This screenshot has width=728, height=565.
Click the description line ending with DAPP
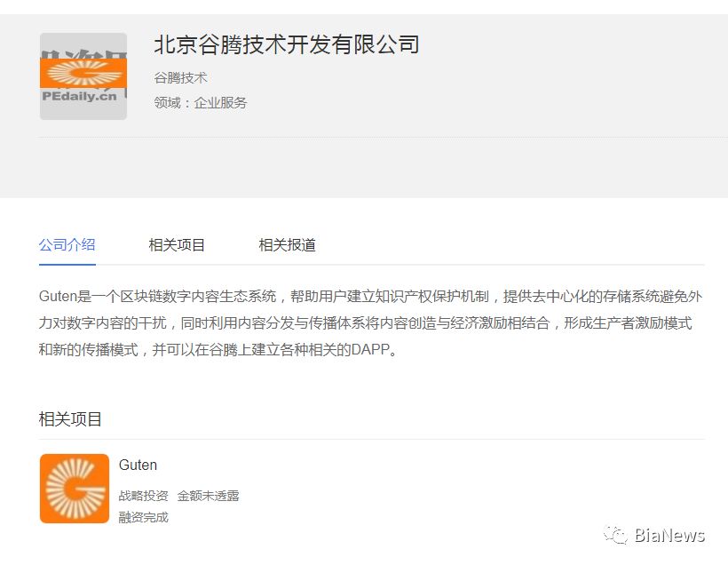pos(218,349)
